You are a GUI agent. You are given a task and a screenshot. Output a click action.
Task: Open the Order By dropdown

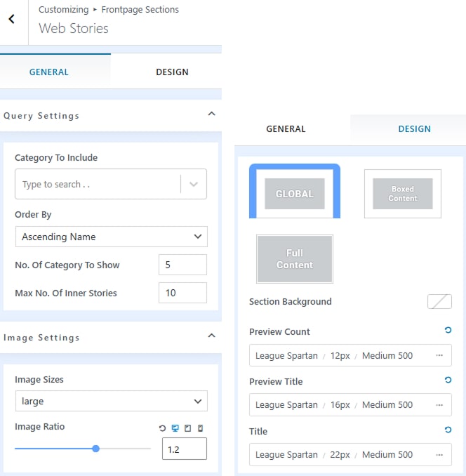pyautogui.click(x=111, y=237)
